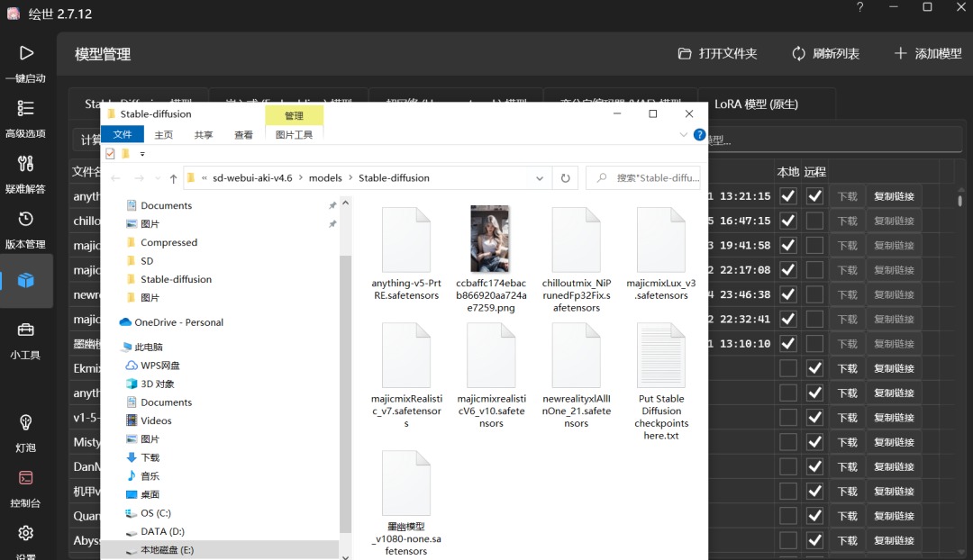
Task: Refresh the model list
Action: pos(825,54)
